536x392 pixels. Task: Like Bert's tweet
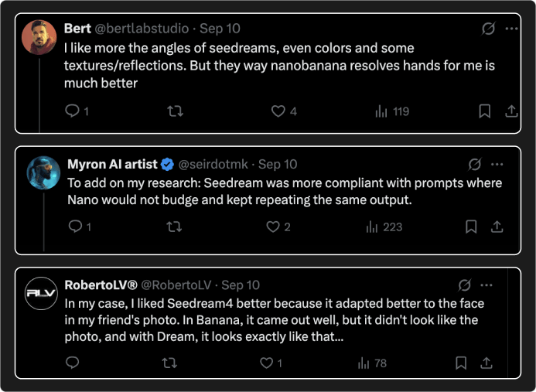(x=278, y=111)
